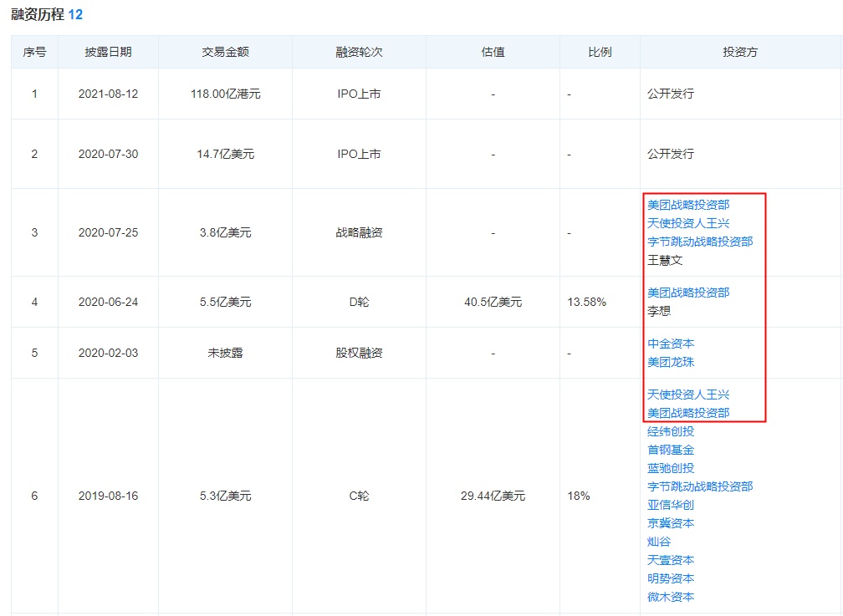This screenshot has width=843, height=616.
Task: Select the amount 5.3亿美元
Action: pos(225,496)
